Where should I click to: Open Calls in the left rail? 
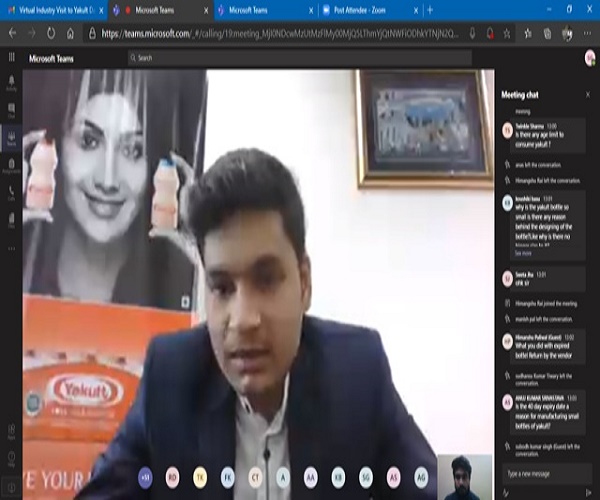point(11,193)
